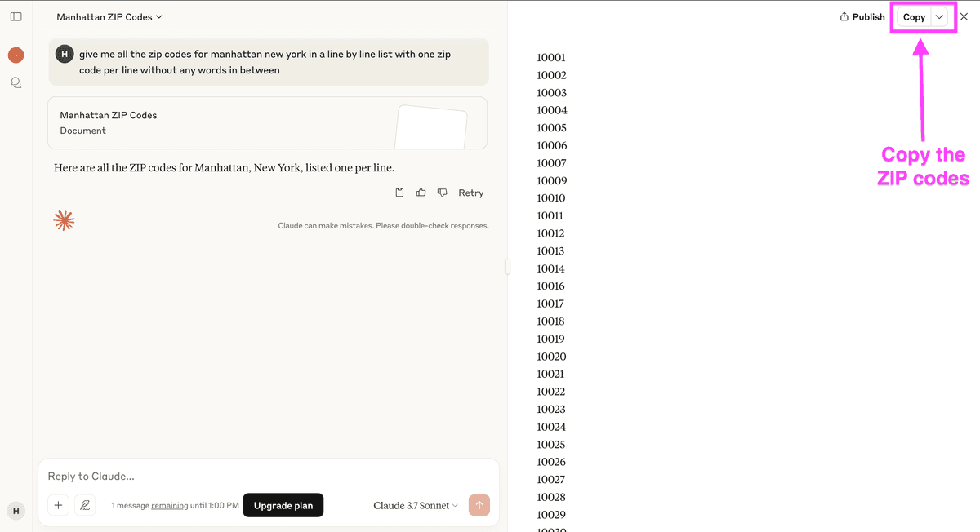Open the user profile avatar H
Viewport: 980px width, 532px height.
click(x=16, y=511)
